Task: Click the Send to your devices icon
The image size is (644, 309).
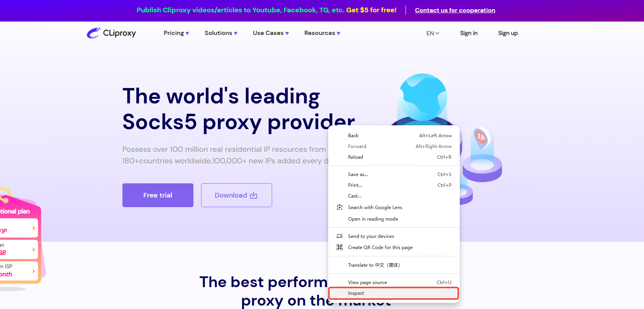Action: pos(340,236)
